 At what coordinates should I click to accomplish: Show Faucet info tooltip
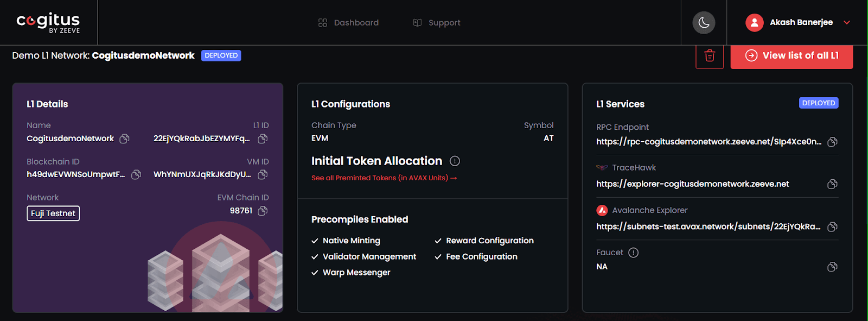click(x=633, y=253)
